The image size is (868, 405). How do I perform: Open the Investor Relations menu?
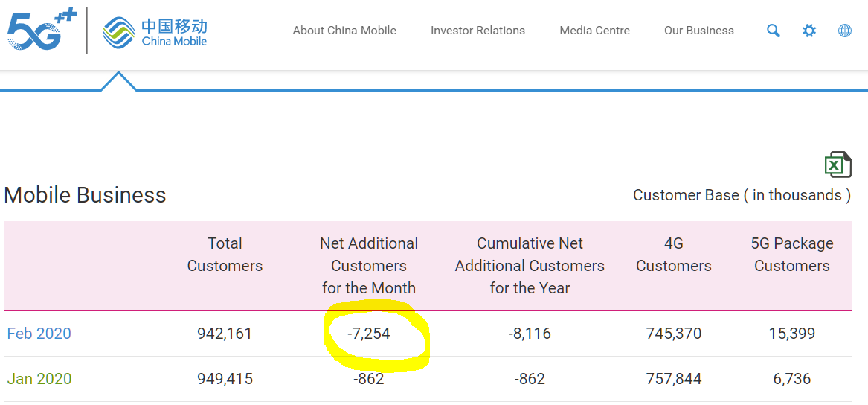[478, 31]
